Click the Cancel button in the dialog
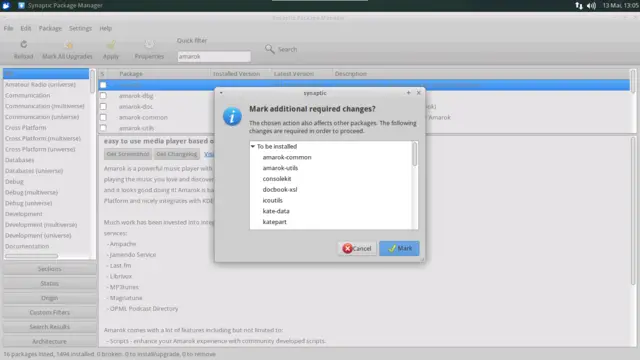Image resolution: width=640 pixels, height=360 pixels. [x=357, y=248]
